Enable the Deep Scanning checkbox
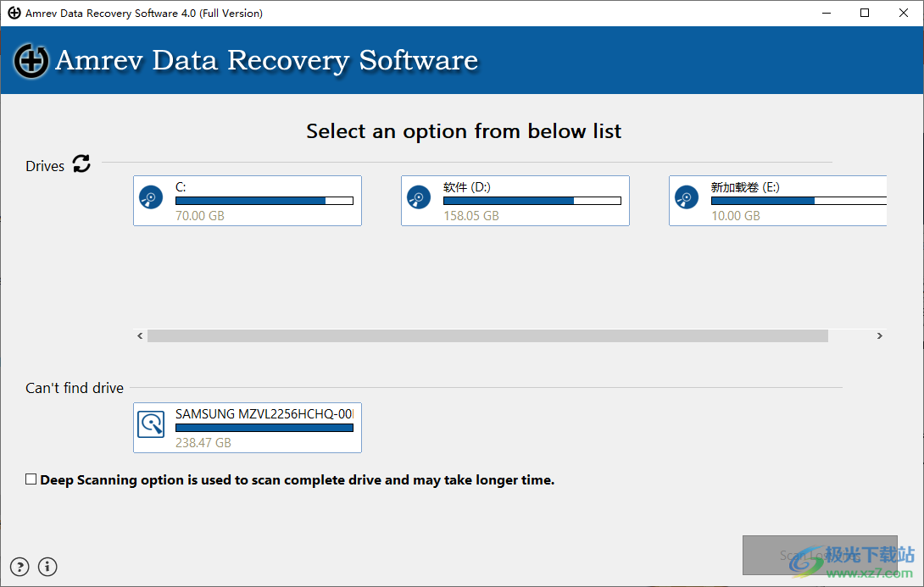The width and height of the screenshot is (924, 587). [31, 479]
